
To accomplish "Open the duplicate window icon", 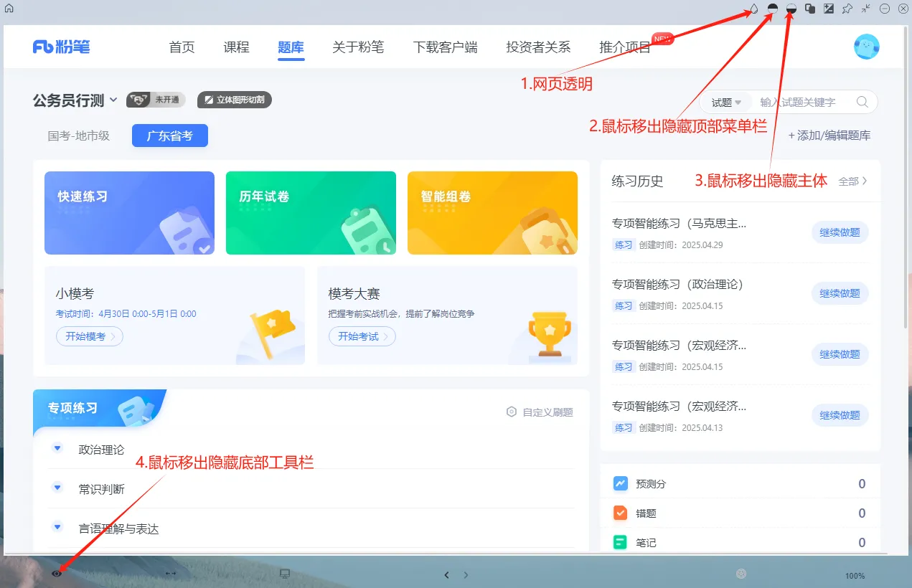I will 809,9.
